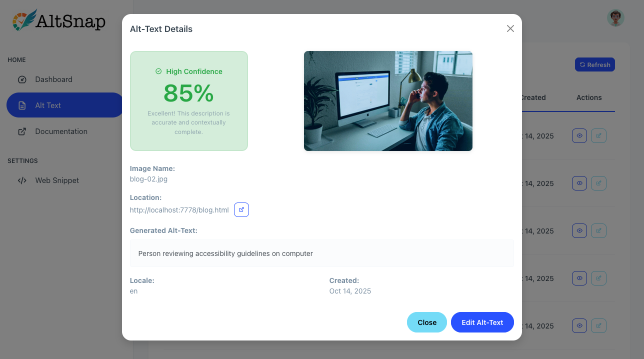This screenshot has width=644, height=359.
Task: Click the preview image of man at computer
Action: pyautogui.click(x=388, y=101)
